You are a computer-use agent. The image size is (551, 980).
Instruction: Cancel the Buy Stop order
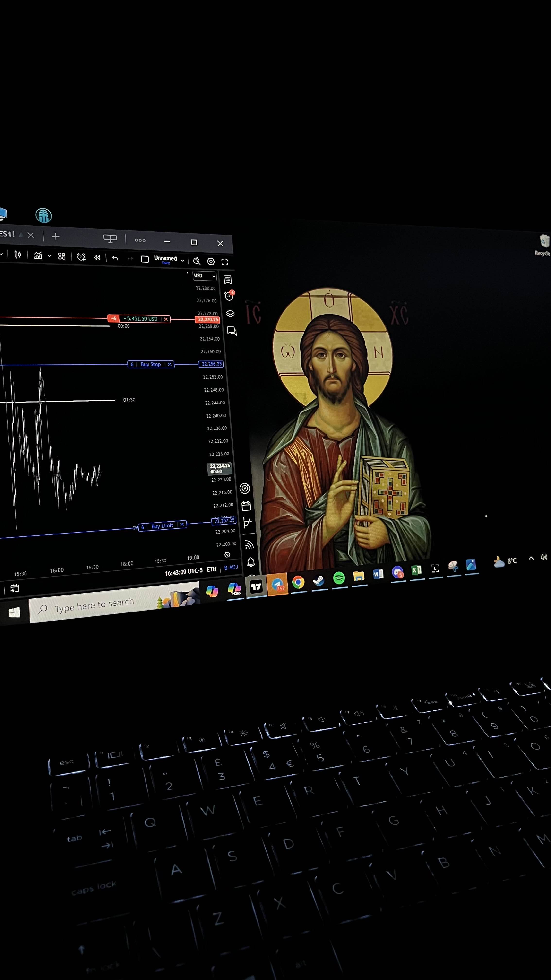pos(170,364)
